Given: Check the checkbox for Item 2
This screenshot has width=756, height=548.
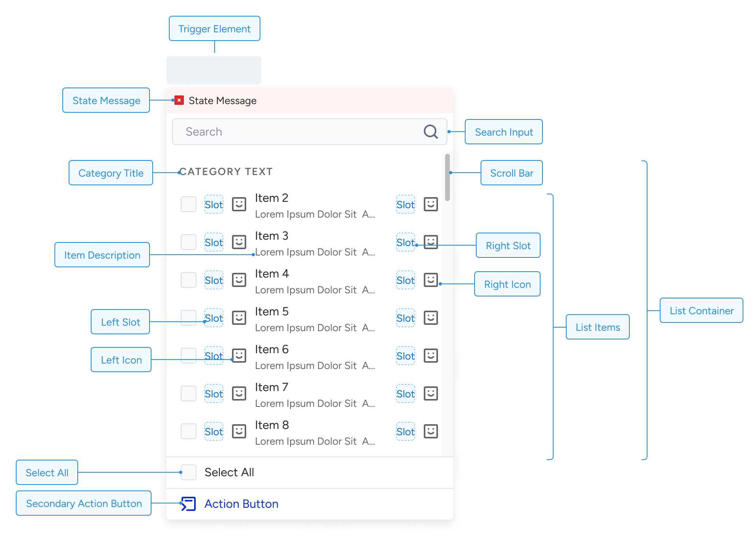Looking at the screenshot, I should (188, 204).
